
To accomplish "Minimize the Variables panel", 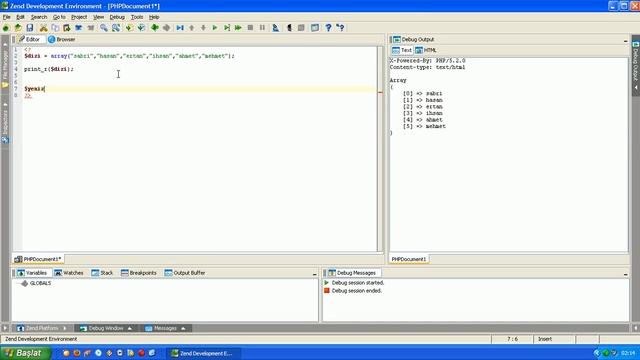I will pyautogui.click(x=314, y=274).
